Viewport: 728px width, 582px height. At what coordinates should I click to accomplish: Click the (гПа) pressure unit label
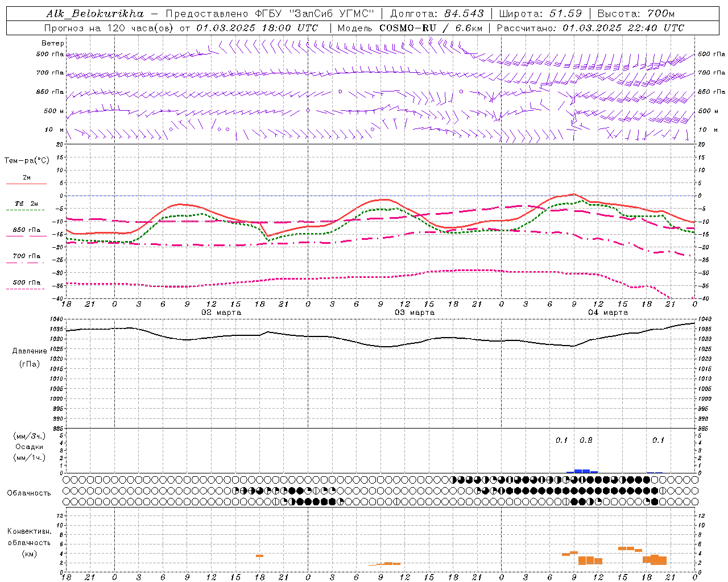pyautogui.click(x=30, y=364)
